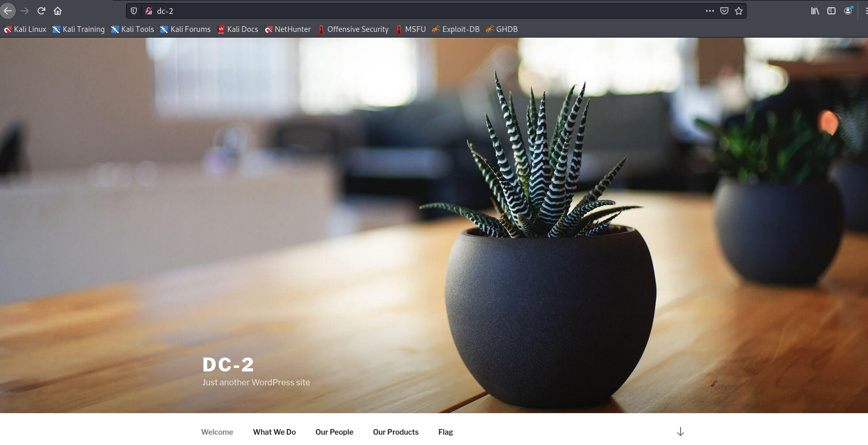Open the What We Do page

274,432
